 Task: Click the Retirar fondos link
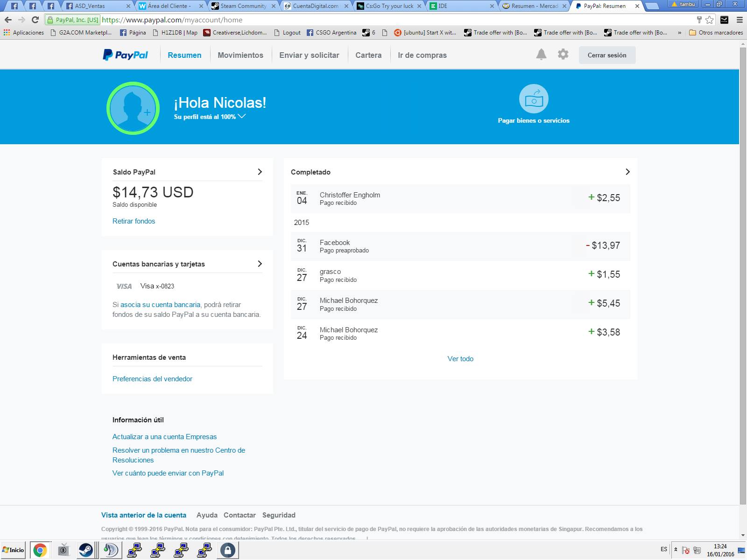[x=134, y=221]
